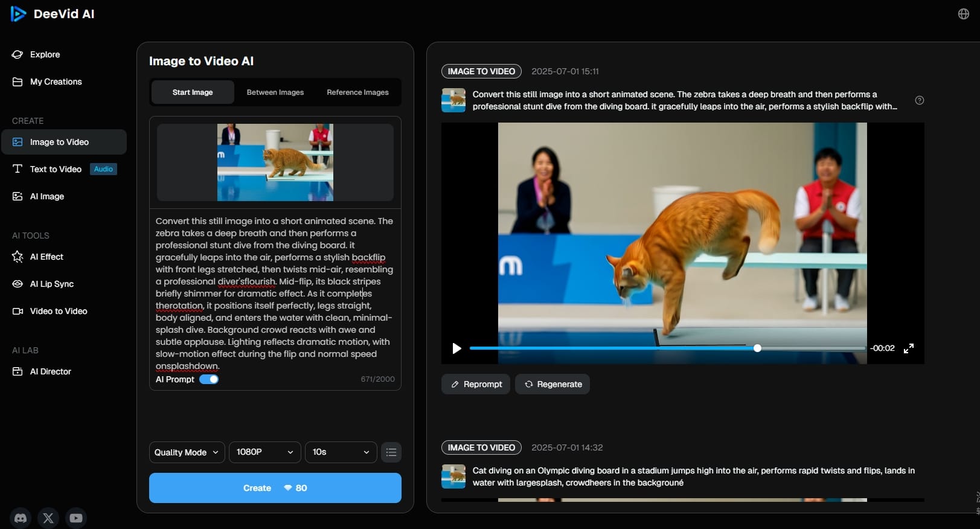Open the YouTube link icon

pos(76,518)
